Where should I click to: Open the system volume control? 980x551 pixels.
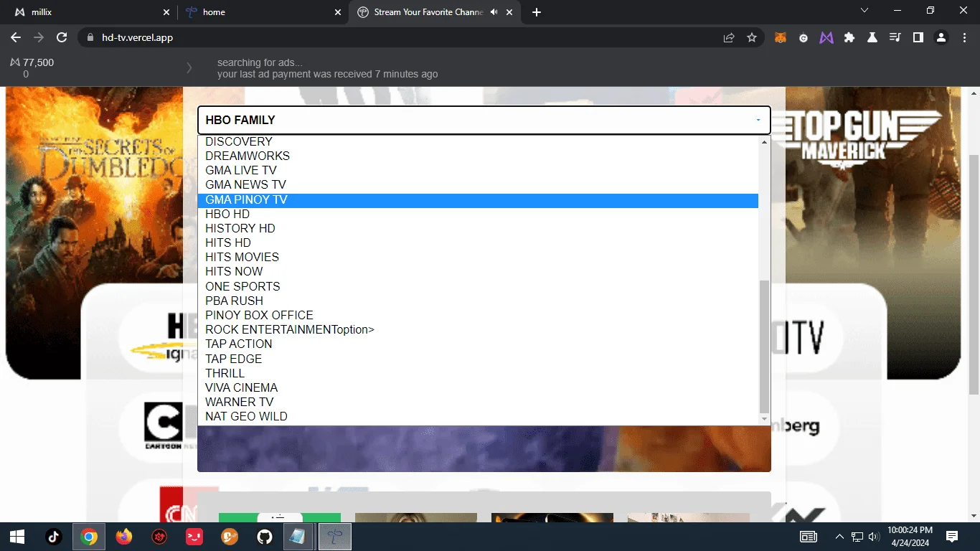(873, 537)
